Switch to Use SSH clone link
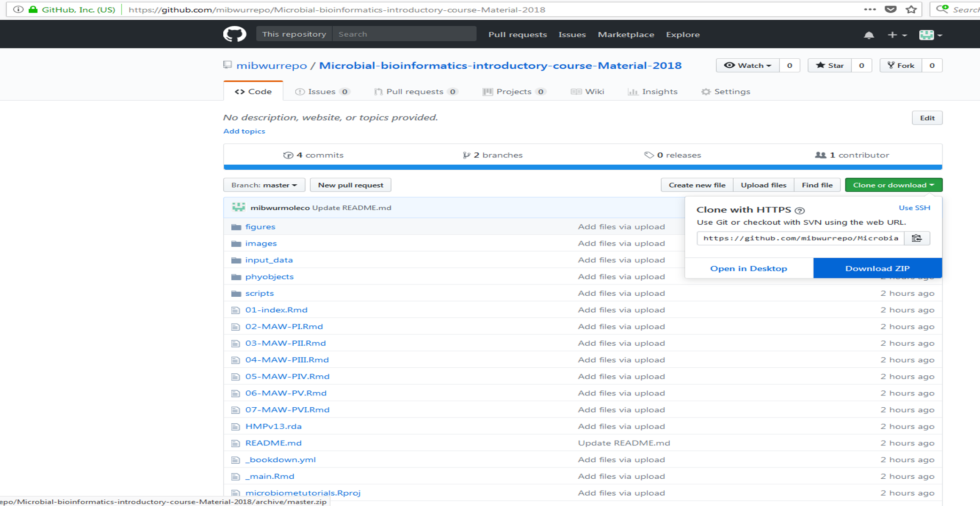Viewport: 980px width, 506px height. (x=914, y=208)
